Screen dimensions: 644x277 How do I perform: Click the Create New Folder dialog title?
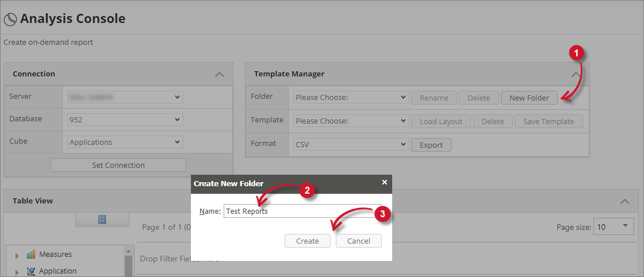click(228, 183)
